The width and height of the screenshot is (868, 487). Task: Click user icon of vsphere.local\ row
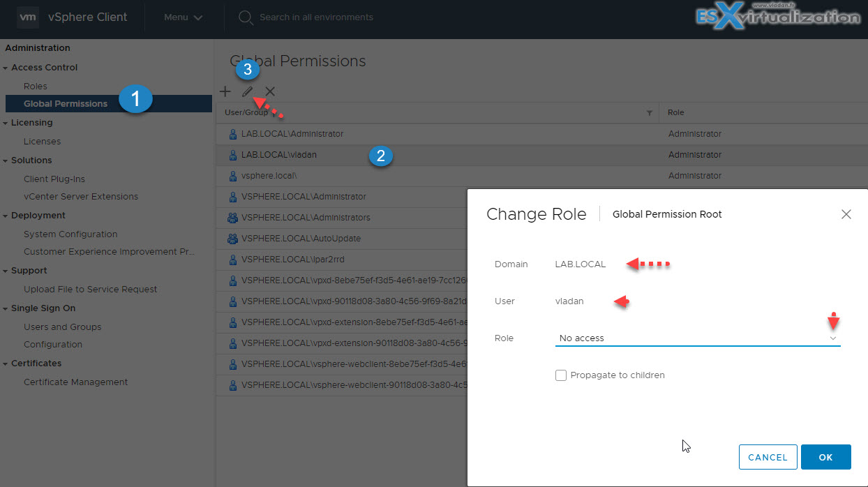pyautogui.click(x=233, y=175)
